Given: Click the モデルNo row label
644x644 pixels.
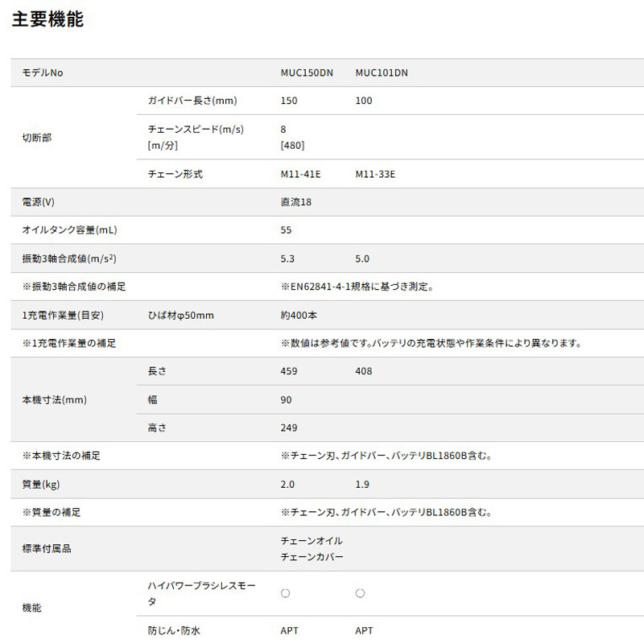Looking at the screenshot, I should pyautogui.click(x=42, y=72).
